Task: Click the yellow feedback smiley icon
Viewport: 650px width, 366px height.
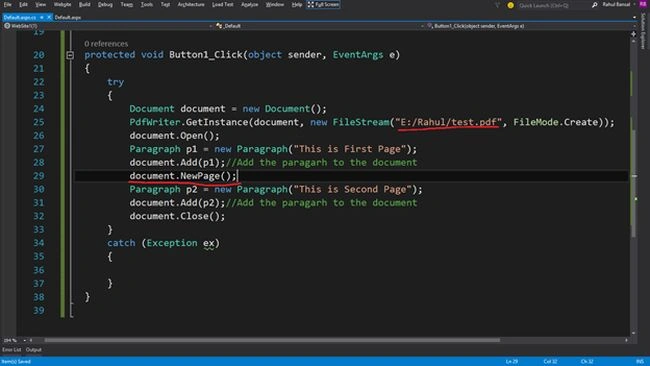Action: (510, 5)
